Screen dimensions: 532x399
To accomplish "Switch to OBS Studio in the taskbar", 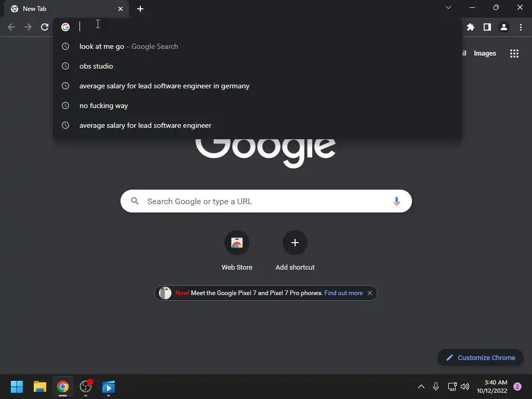I will [86, 387].
